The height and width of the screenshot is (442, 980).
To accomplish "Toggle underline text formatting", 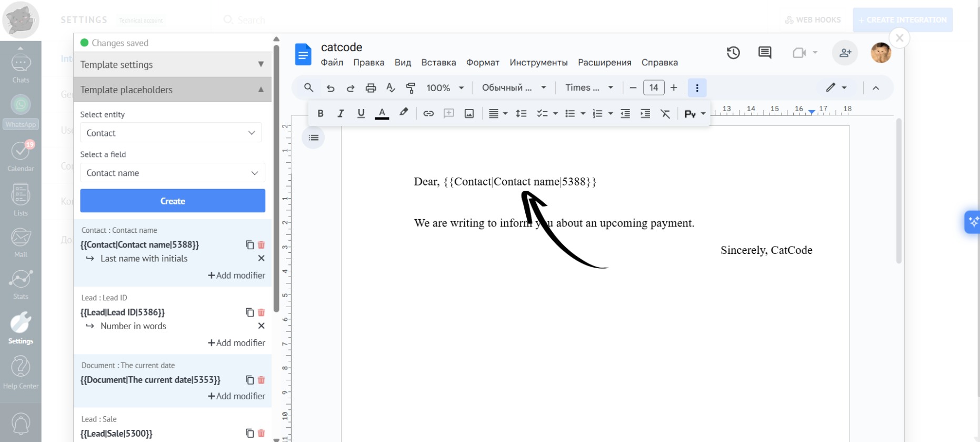I will point(361,113).
